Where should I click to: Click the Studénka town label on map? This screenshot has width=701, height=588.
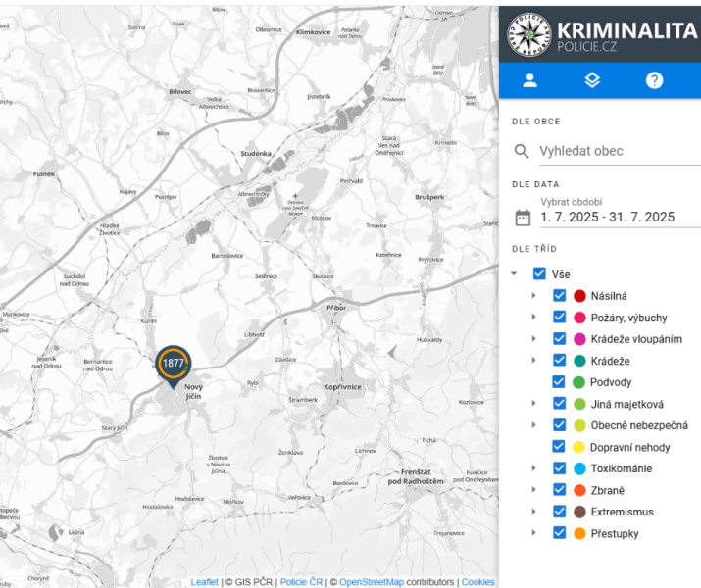click(256, 153)
